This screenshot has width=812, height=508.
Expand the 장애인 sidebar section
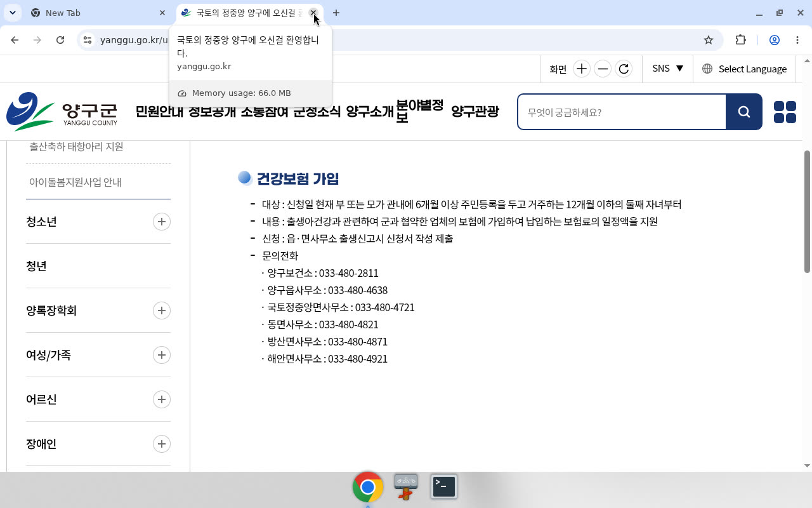[x=162, y=444]
